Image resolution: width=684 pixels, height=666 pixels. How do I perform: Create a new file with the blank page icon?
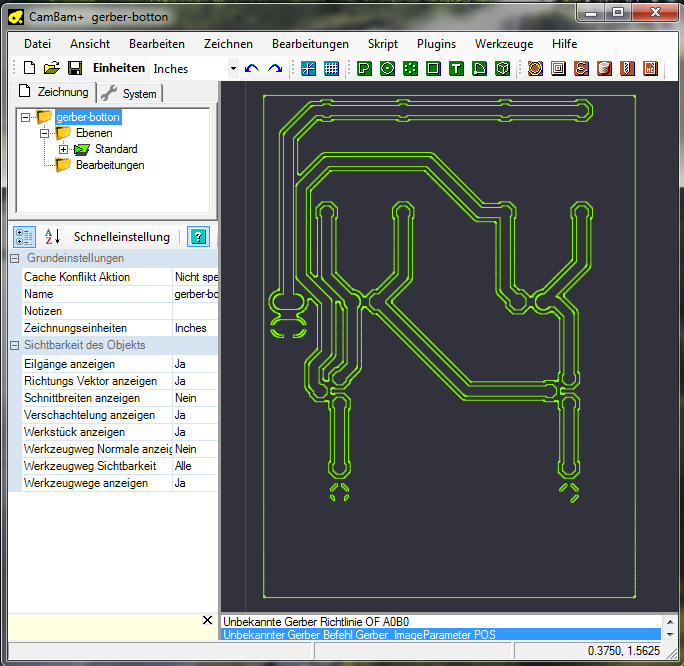coord(29,68)
